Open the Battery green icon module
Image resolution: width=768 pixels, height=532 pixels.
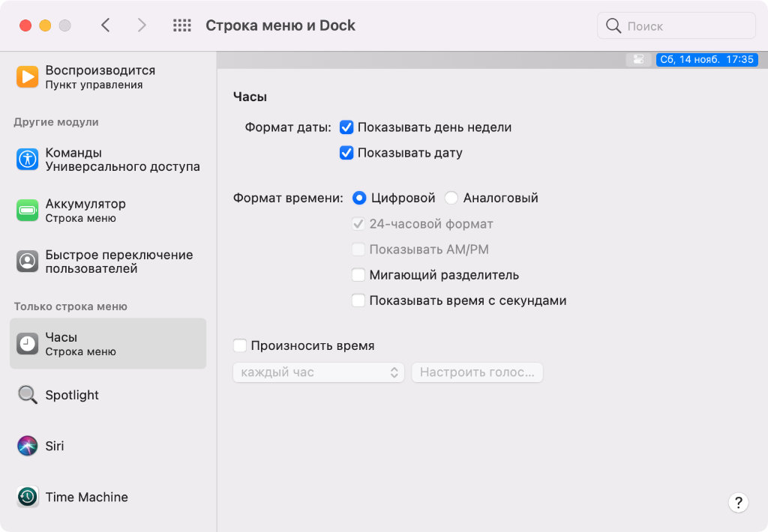point(28,211)
